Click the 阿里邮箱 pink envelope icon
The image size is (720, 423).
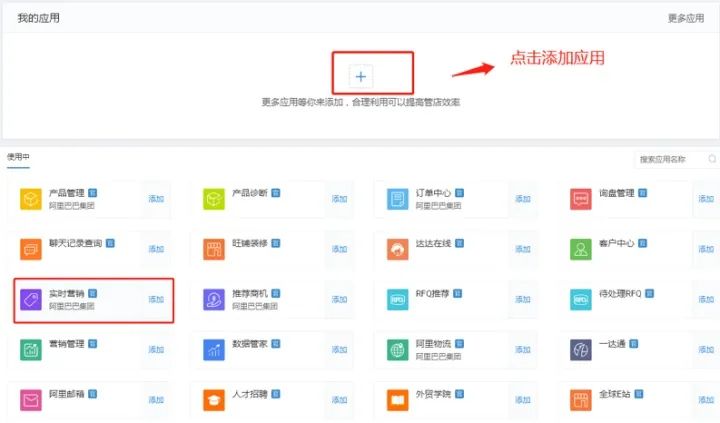click(x=31, y=400)
